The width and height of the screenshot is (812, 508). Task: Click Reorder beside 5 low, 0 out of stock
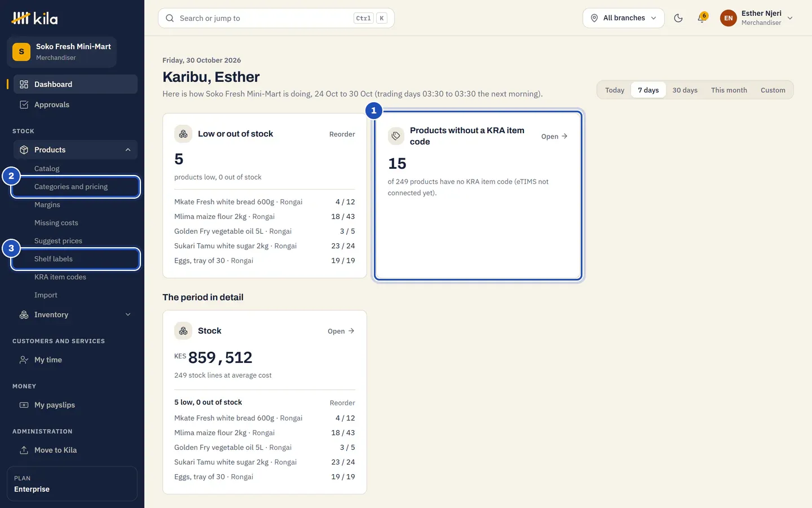pos(342,403)
